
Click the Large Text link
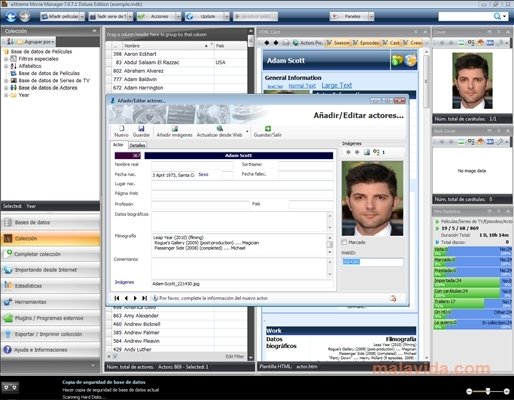click(337, 85)
